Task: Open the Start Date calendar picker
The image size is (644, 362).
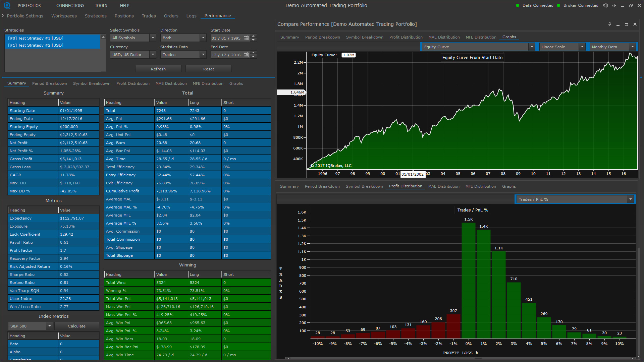Action: [x=246, y=38]
